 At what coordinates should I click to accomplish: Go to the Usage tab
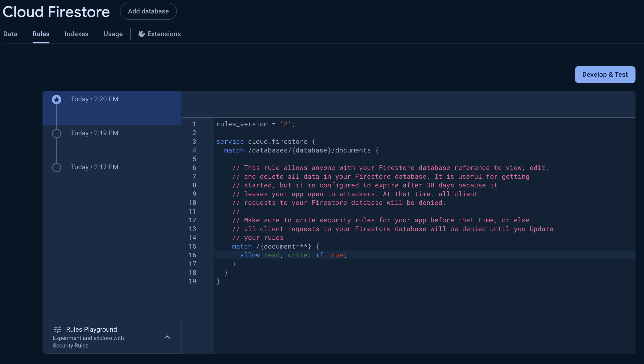click(x=113, y=34)
